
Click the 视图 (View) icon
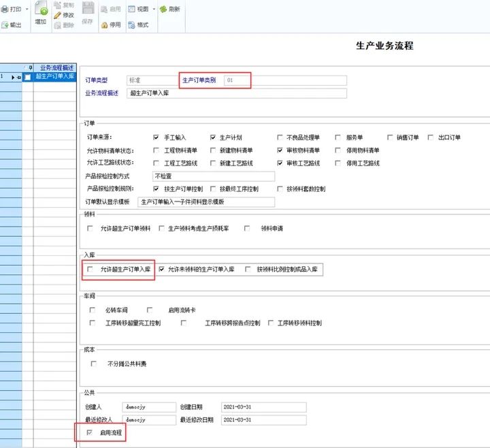[x=131, y=10]
